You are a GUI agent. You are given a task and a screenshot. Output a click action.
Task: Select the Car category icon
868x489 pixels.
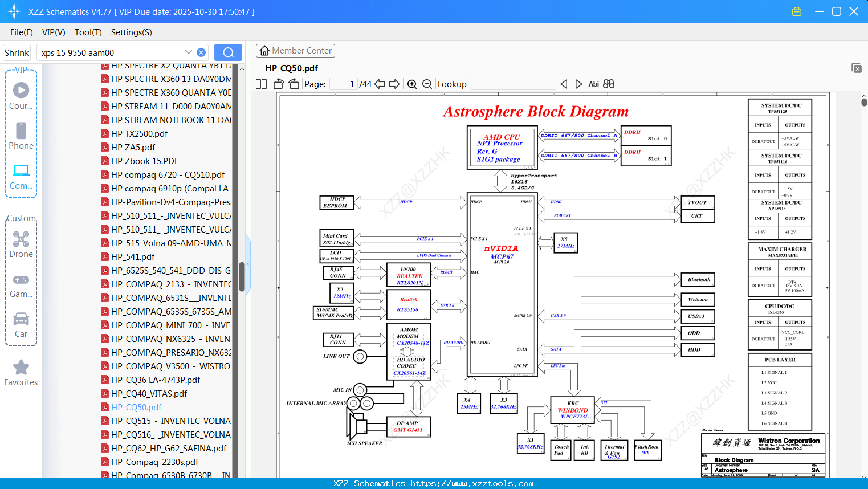click(x=21, y=319)
